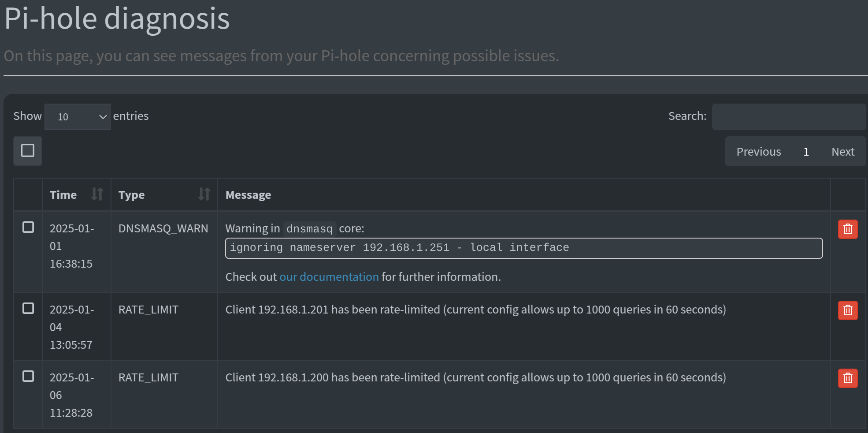Select page 1 in pagination
The image size is (868, 433).
[x=806, y=152]
